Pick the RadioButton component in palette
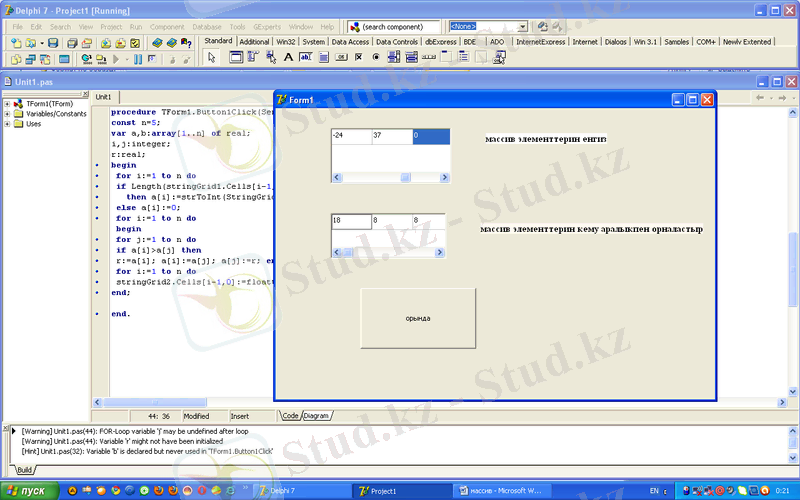The image size is (800, 500). pyautogui.click(x=376, y=58)
